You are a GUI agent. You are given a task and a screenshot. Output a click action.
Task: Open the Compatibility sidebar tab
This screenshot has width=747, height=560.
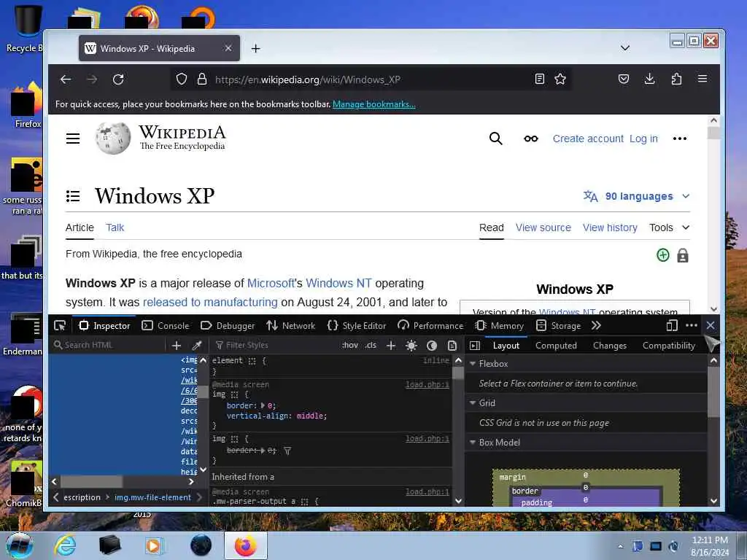click(668, 346)
